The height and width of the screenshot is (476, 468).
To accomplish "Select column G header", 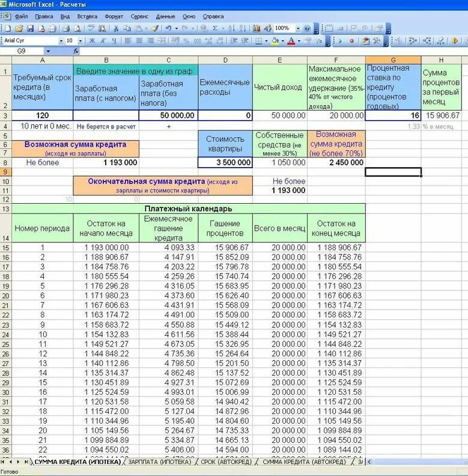I will point(393,60).
